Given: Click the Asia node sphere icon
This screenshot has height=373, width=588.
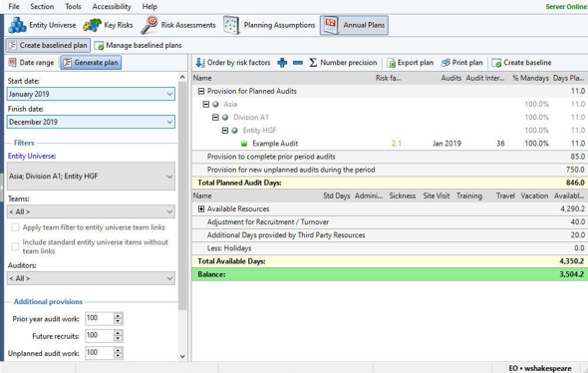Looking at the screenshot, I should point(215,105).
